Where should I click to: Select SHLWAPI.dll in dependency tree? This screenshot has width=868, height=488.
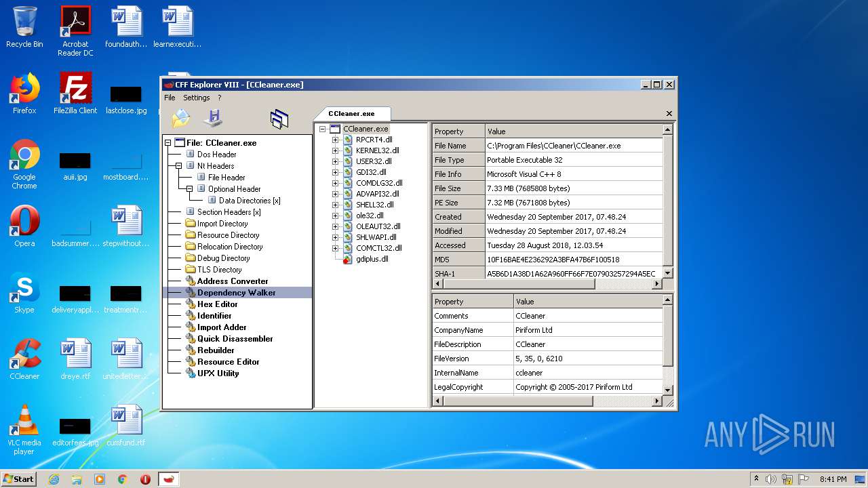(x=376, y=237)
